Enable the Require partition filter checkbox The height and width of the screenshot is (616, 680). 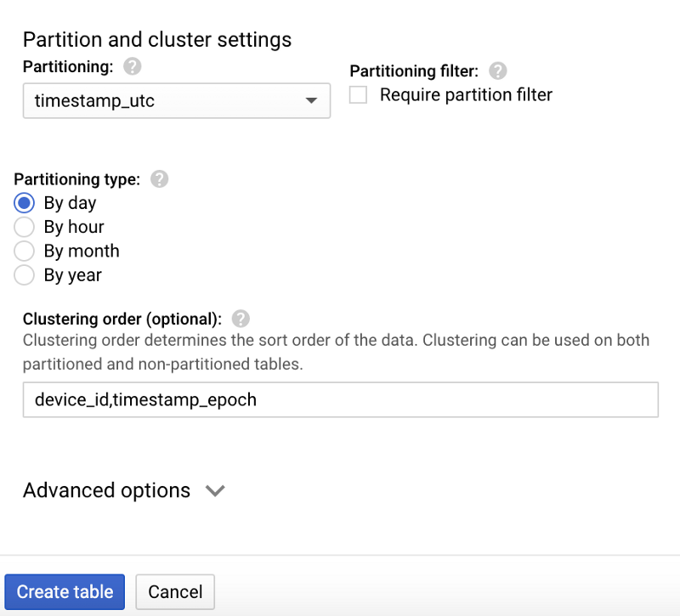(x=359, y=95)
